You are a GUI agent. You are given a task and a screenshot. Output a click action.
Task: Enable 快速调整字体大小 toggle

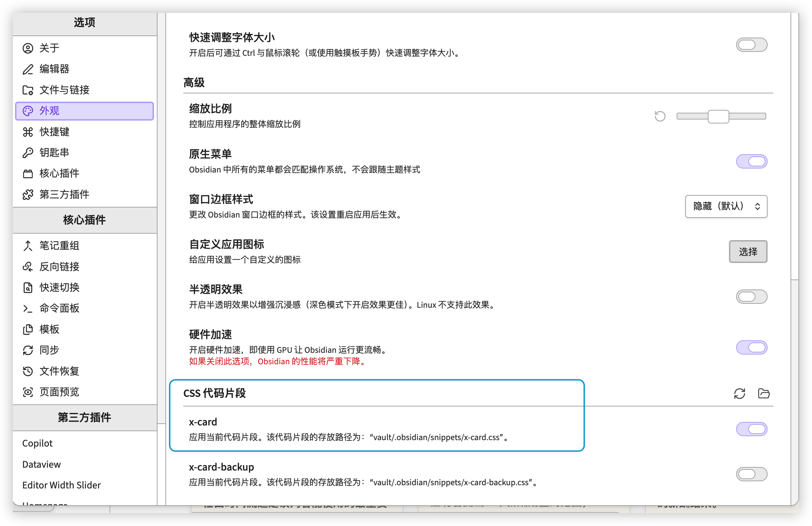[x=751, y=45]
